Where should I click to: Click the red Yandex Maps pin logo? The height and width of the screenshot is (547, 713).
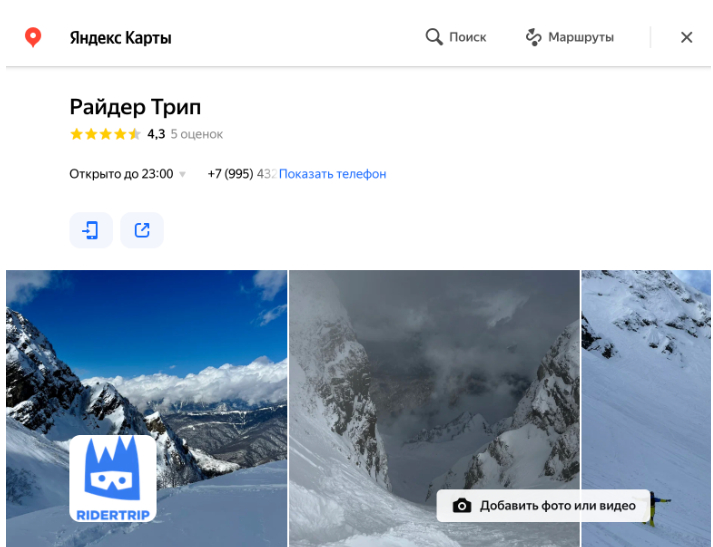pyautogui.click(x=33, y=37)
